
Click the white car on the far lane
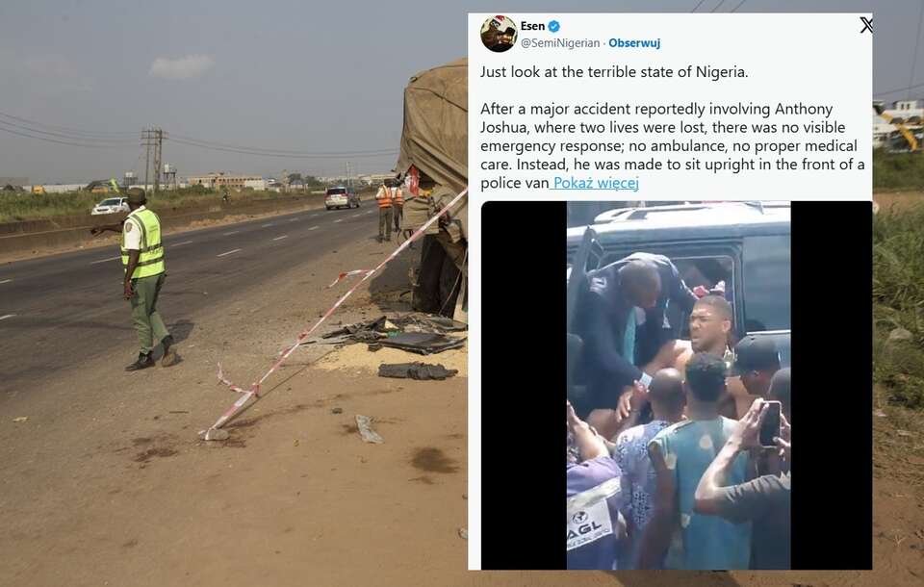[x=110, y=206]
